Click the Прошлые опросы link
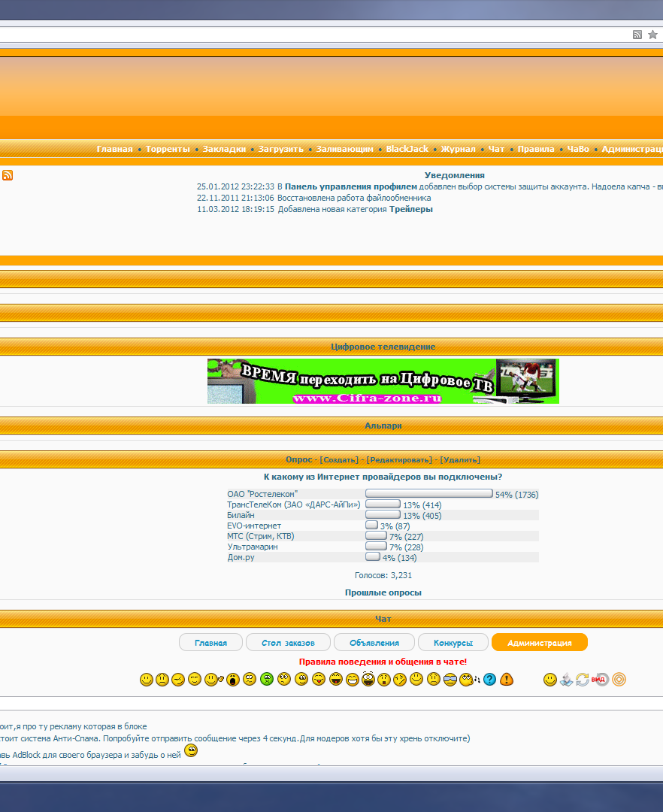The image size is (663, 812). point(383,592)
